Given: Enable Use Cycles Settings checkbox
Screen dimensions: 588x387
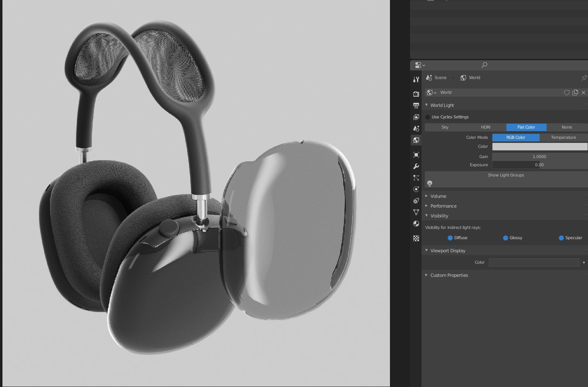Looking at the screenshot, I should pyautogui.click(x=428, y=117).
